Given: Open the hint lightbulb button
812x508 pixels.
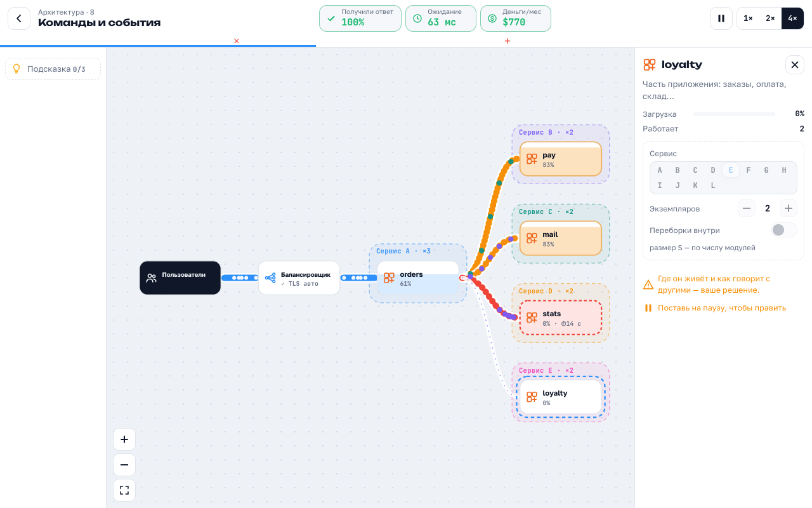Looking at the screenshot, I should pyautogui.click(x=53, y=69).
